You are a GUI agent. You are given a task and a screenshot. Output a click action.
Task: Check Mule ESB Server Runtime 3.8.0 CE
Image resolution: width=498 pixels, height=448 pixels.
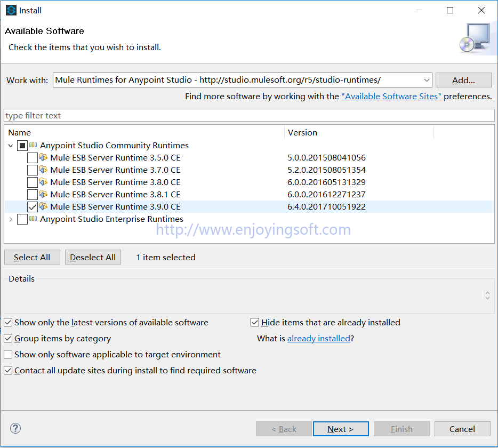(33, 182)
